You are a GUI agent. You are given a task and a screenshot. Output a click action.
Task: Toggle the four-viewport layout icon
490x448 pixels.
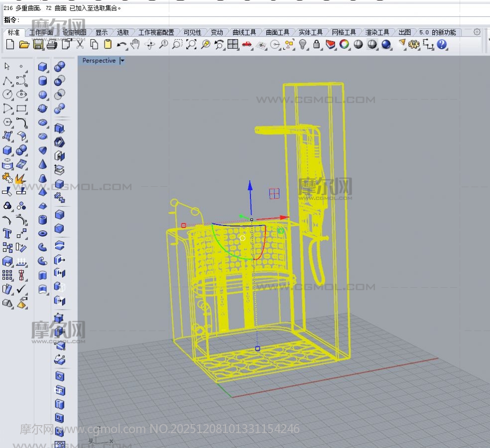click(233, 45)
